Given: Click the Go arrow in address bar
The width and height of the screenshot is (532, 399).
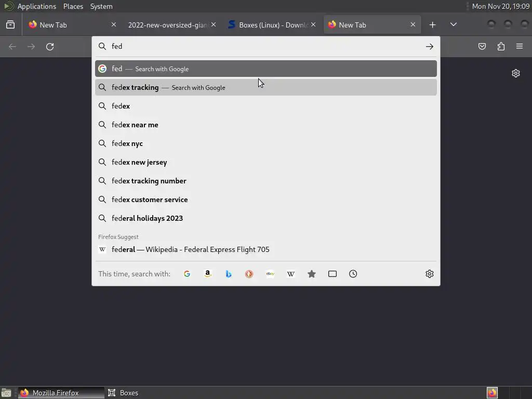Looking at the screenshot, I should pos(430,46).
